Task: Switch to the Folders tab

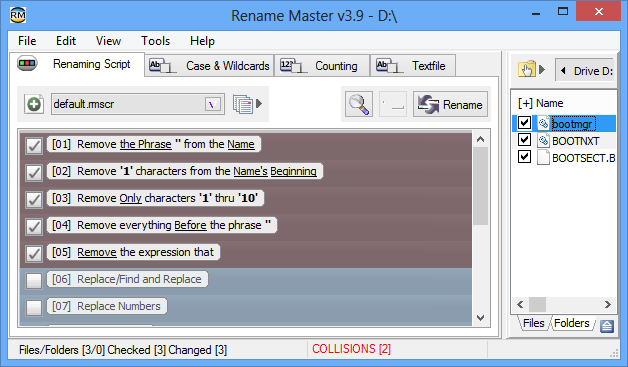Action: (x=572, y=323)
